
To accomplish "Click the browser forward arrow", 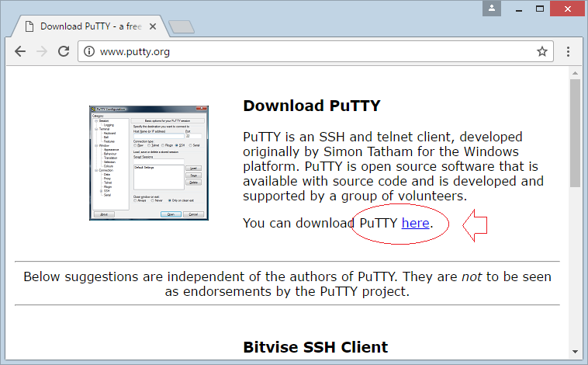I will [42, 51].
